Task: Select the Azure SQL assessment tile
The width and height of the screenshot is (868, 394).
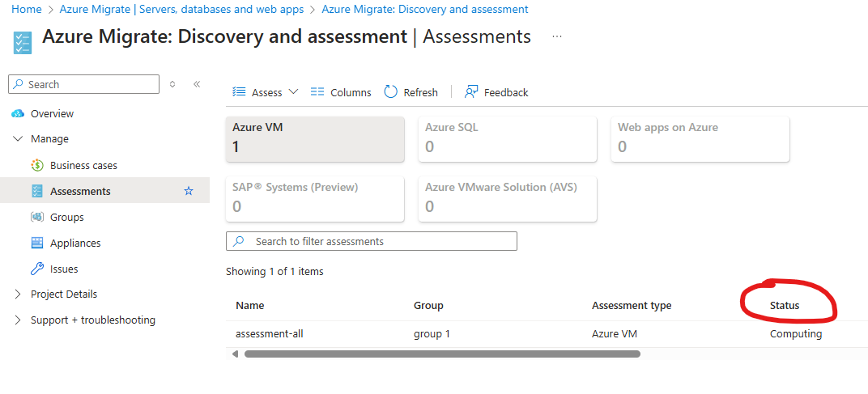Action: [507, 138]
